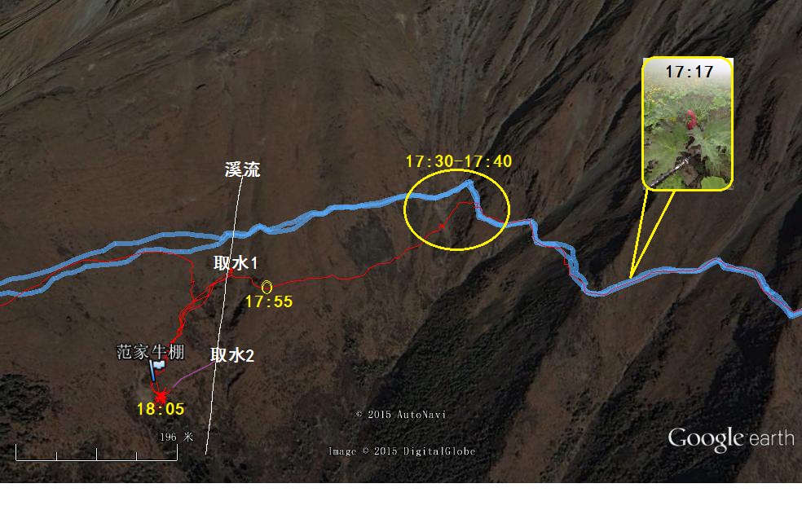The width and height of the screenshot is (802, 532).
Task: Select the 取水1 water point label
Action: click(236, 263)
